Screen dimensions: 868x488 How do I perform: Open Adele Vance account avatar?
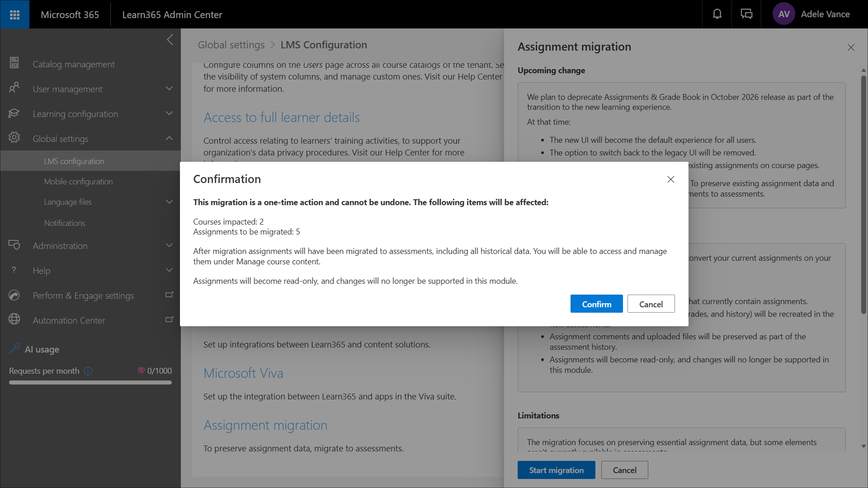pyautogui.click(x=784, y=14)
